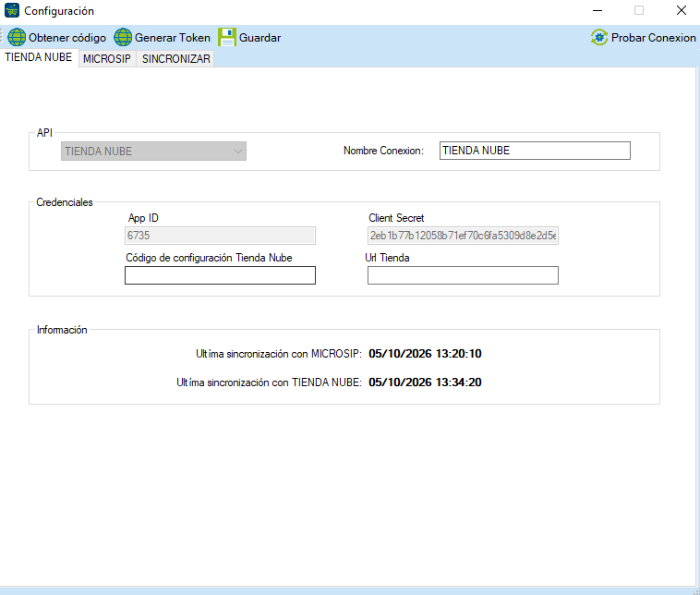Screen dimensions: 700x595
Task: Open the MICROSIP tab
Action: 107,59
